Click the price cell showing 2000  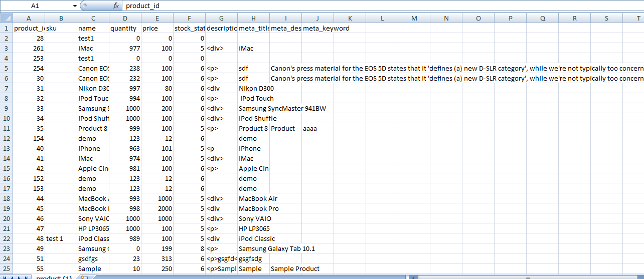[x=157, y=209]
